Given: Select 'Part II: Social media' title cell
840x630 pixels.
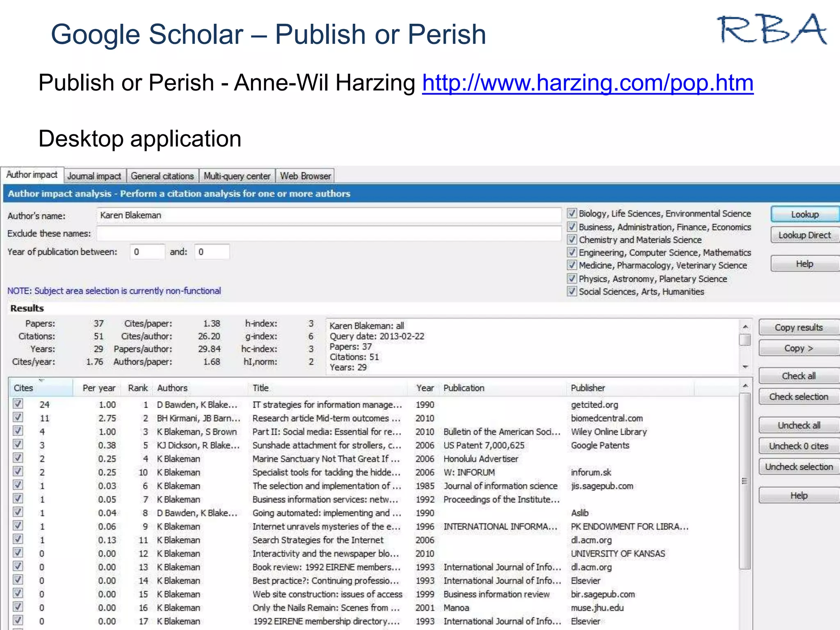Looking at the screenshot, I should 326,432.
